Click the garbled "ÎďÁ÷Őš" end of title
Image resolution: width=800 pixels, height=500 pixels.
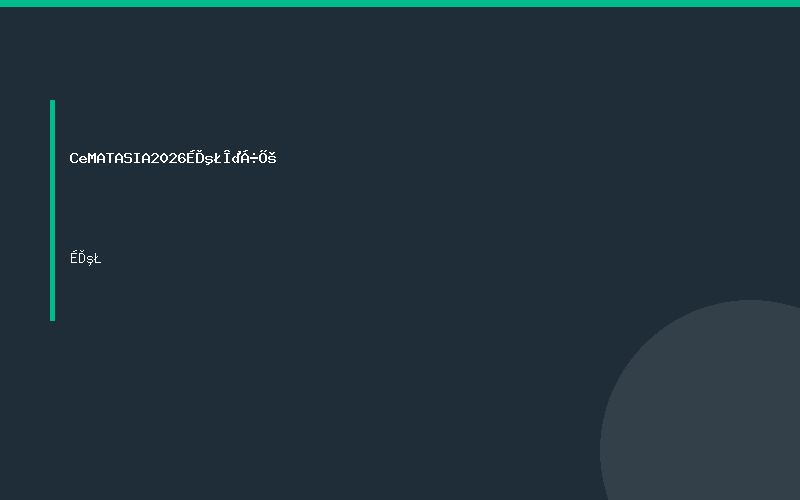point(250,158)
